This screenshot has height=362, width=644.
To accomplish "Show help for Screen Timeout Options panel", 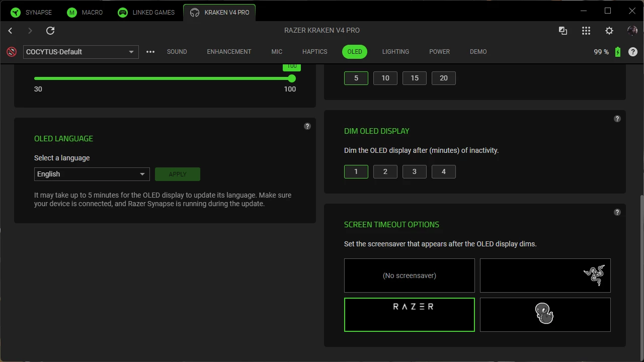I will 617,212.
